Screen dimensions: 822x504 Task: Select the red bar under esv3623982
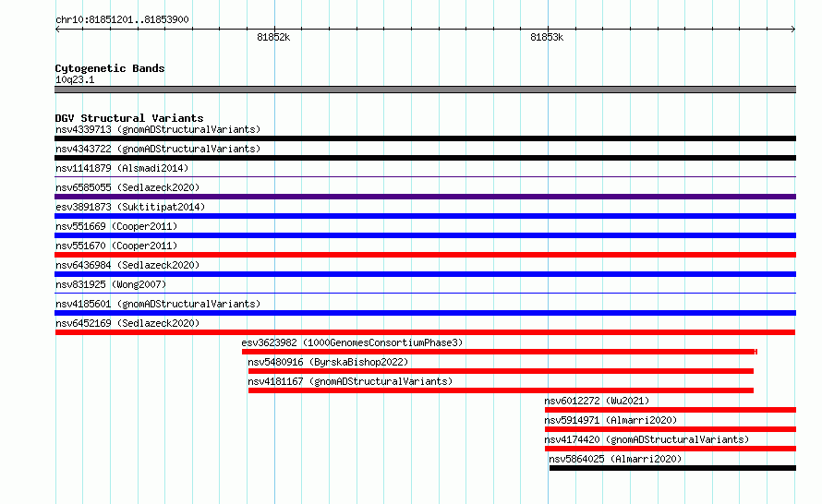(499, 352)
